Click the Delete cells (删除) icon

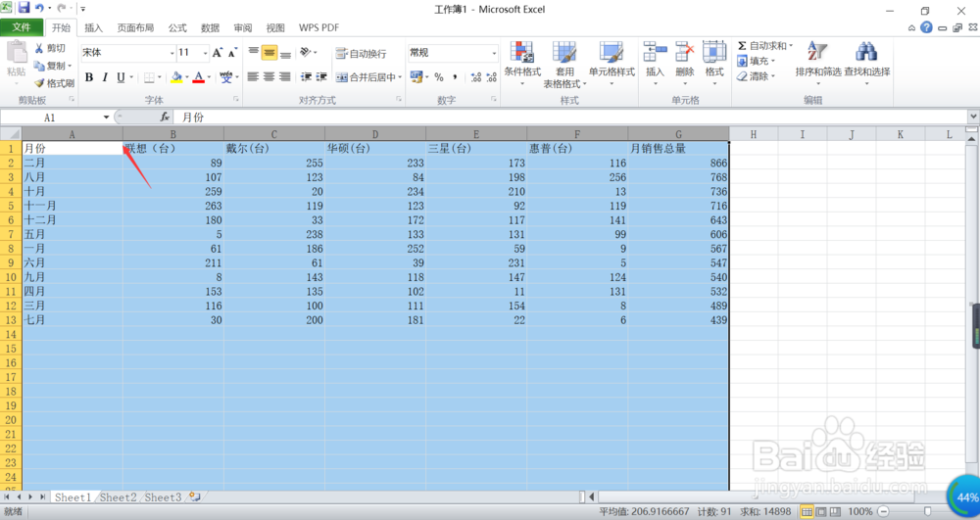tap(684, 51)
